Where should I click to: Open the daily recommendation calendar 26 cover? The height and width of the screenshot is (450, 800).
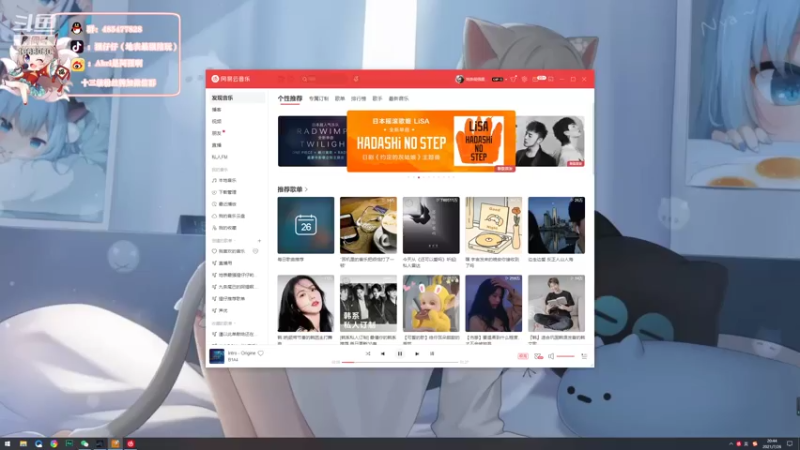point(306,225)
